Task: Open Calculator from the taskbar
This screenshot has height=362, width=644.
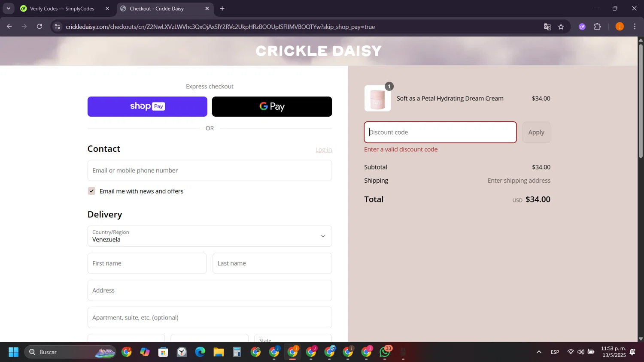Action: 237,352
